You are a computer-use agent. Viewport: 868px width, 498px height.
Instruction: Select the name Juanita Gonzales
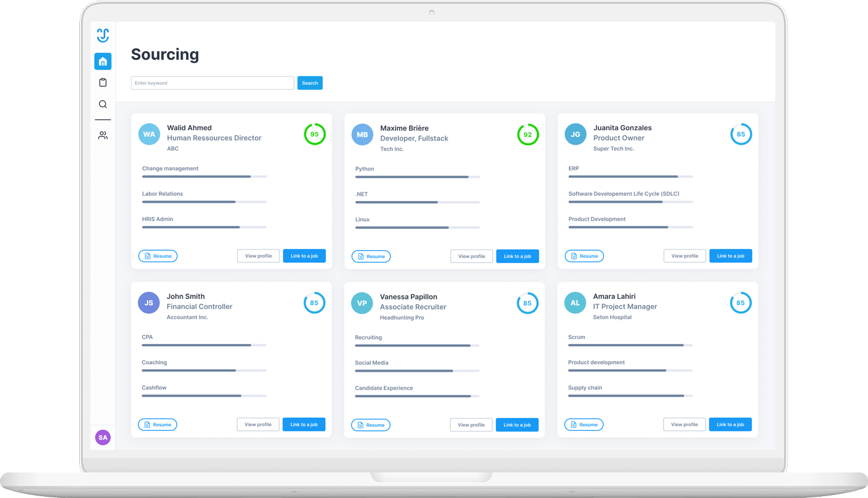[x=623, y=128]
